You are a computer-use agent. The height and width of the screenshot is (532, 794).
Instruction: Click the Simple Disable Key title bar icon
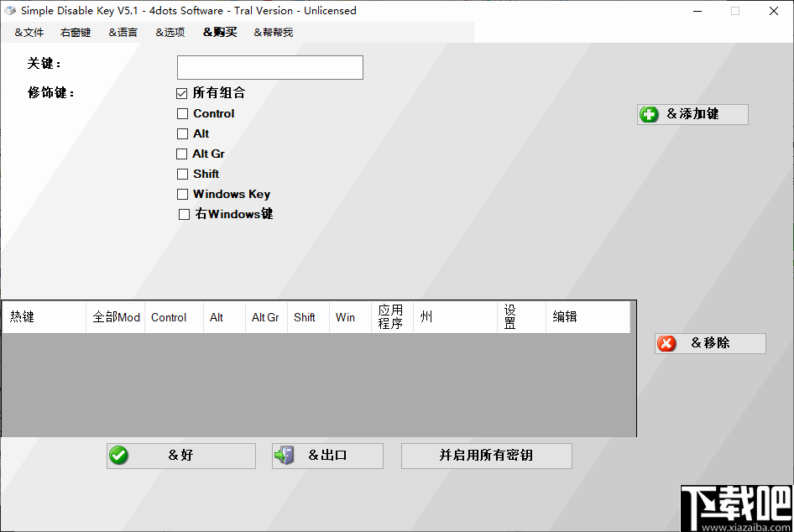click(x=9, y=10)
